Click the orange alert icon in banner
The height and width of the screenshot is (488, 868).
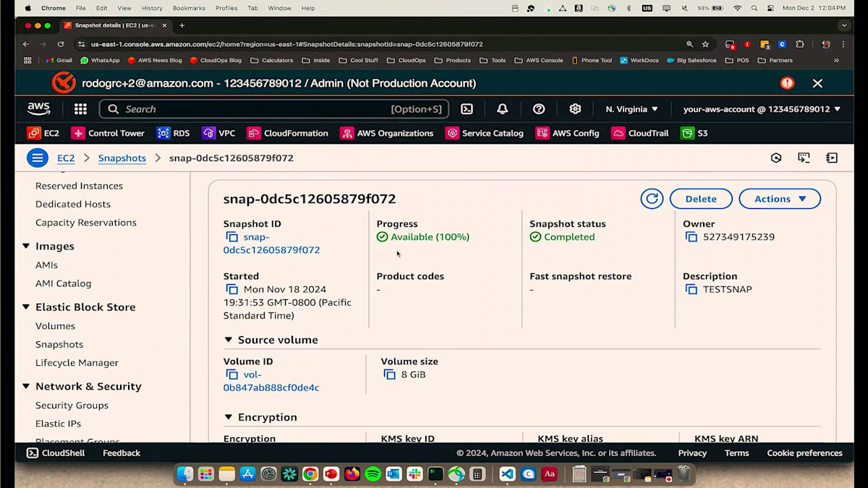point(787,83)
